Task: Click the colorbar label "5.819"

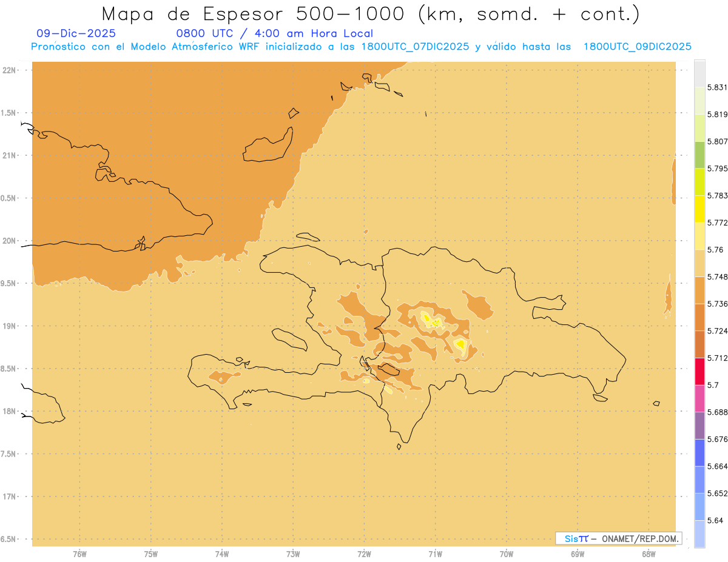Action: coord(718,115)
